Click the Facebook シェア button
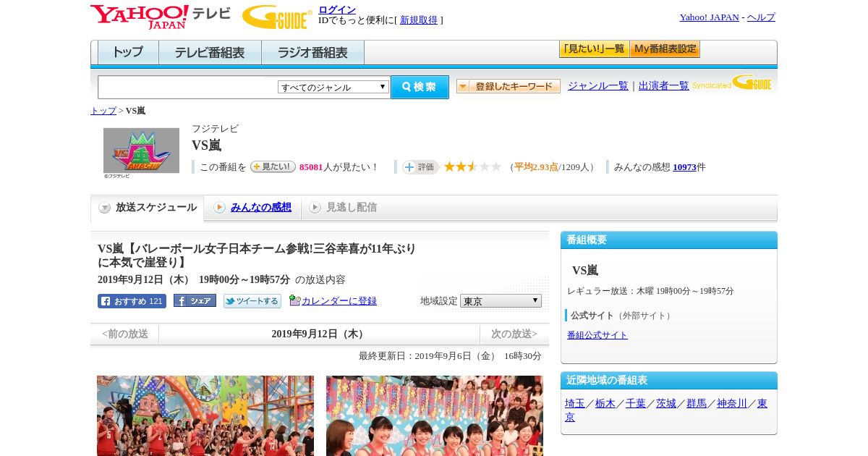The image size is (868, 456). tap(195, 300)
